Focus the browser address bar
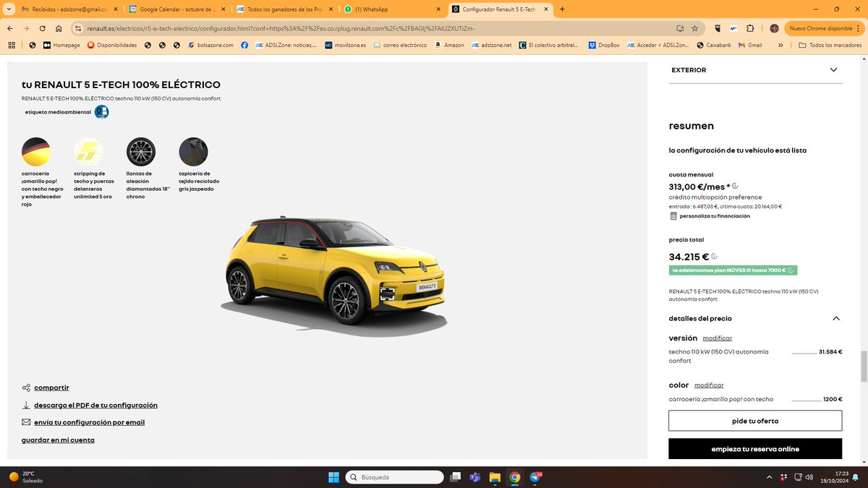The height and width of the screenshot is (488, 868). coord(376,28)
